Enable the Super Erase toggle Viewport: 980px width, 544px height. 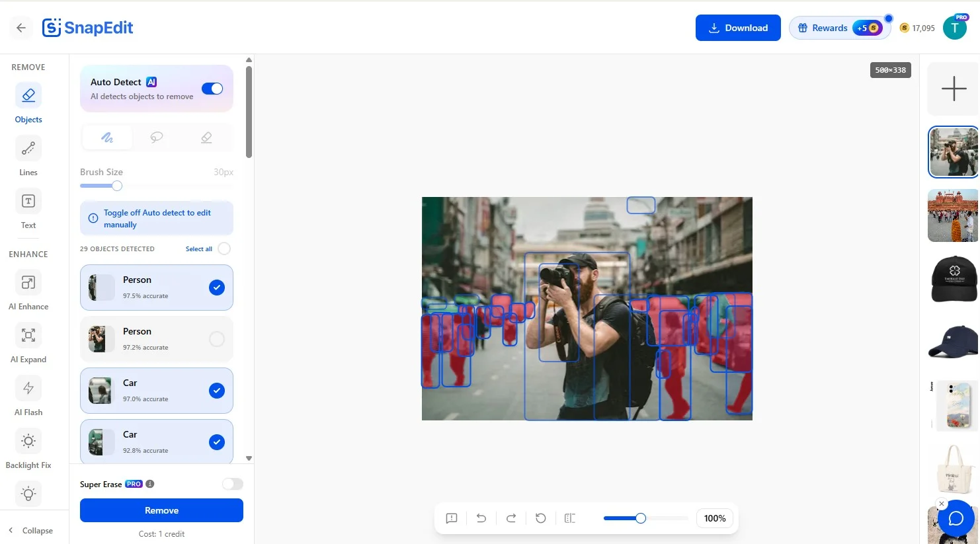pos(233,484)
